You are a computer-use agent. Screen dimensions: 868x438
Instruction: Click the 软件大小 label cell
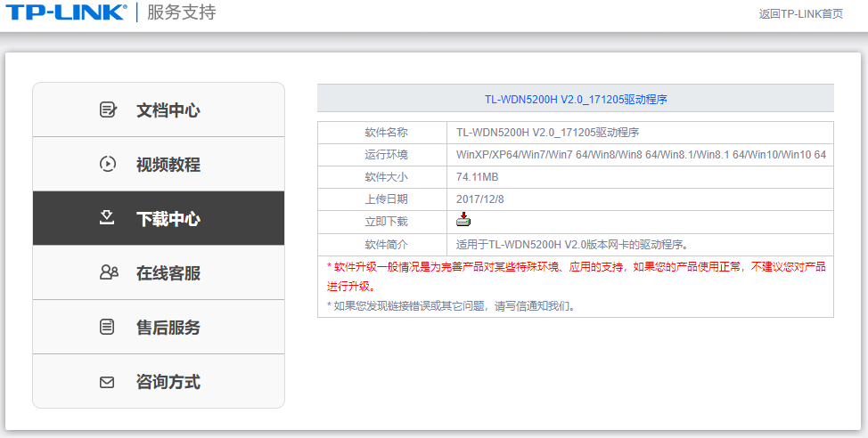point(382,177)
